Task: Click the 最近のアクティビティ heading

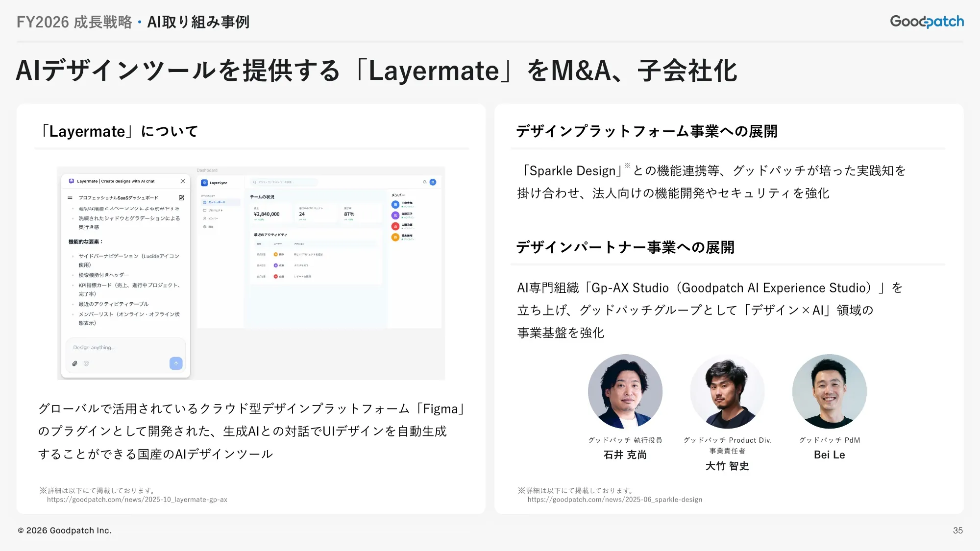Action: (270, 235)
